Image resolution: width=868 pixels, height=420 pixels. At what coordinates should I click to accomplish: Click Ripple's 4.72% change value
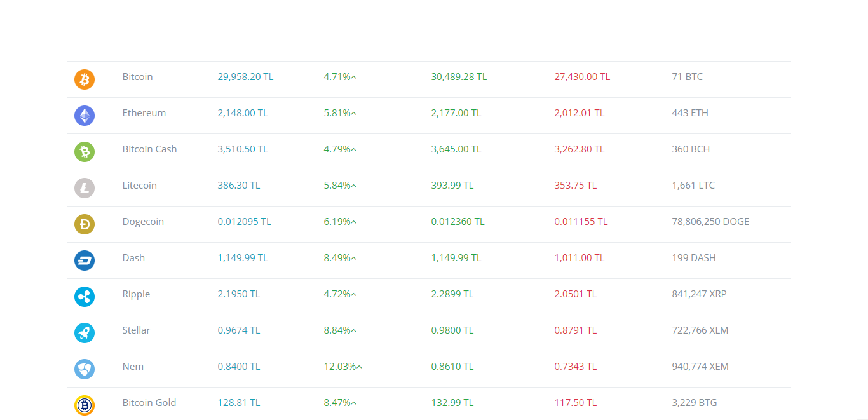[340, 294]
